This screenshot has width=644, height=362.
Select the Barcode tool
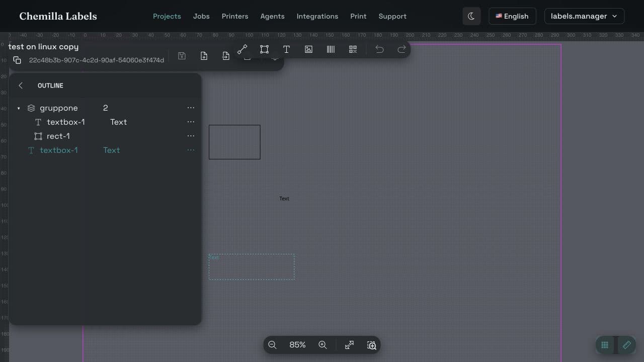(331, 49)
